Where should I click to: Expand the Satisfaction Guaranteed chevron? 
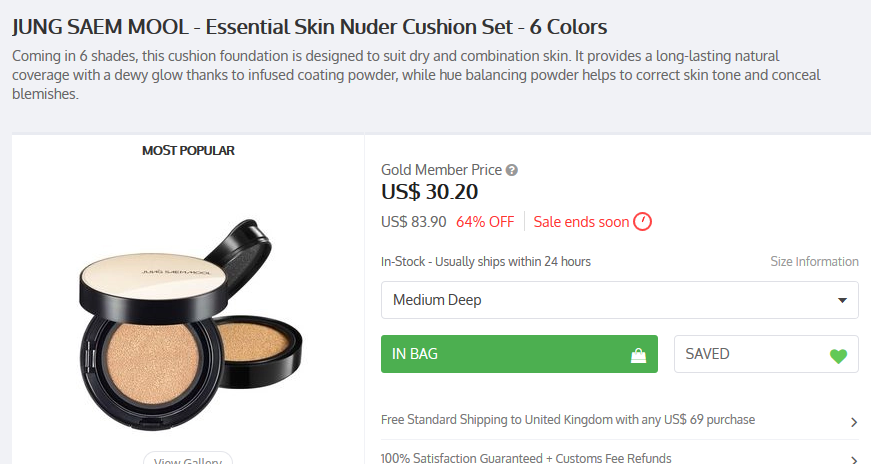click(853, 460)
